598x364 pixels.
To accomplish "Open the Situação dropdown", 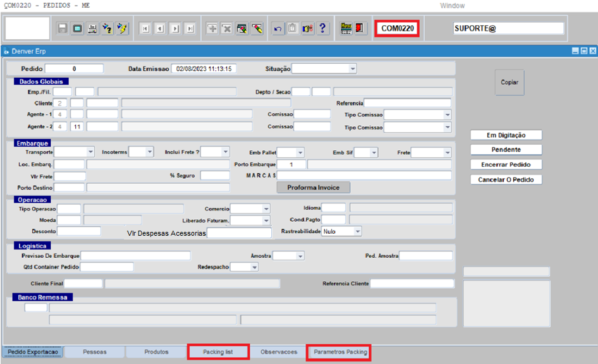I will 353,68.
